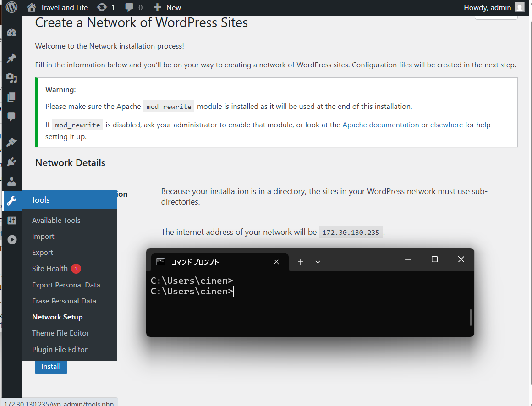Viewport: 532px width, 406px height.
Task: Click the Network Details heading
Action: 70,162
